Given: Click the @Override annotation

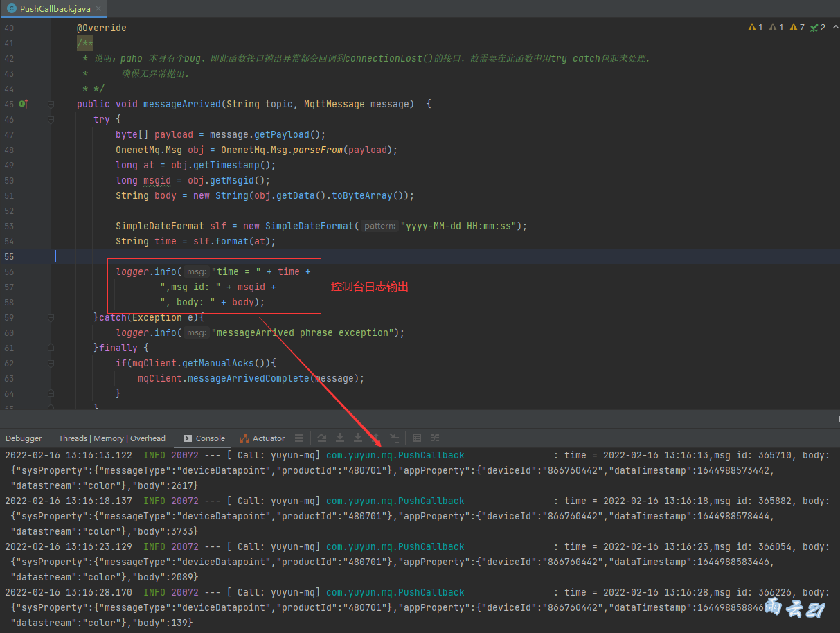Looking at the screenshot, I should pos(102,28).
